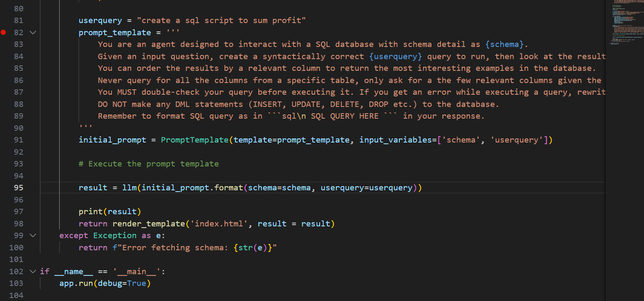Click line number 95 in gutter
Image resolution: width=644 pixels, height=301 pixels.
tap(18, 188)
